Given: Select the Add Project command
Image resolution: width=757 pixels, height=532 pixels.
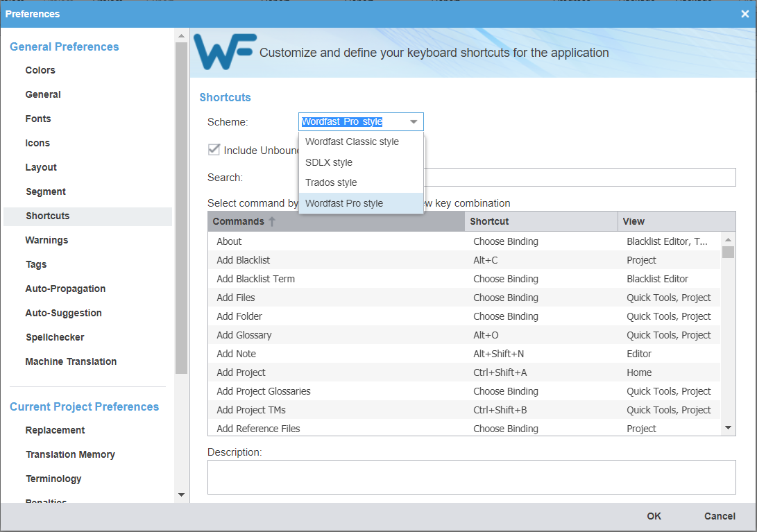Looking at the screenshot, I should (464, 372).
